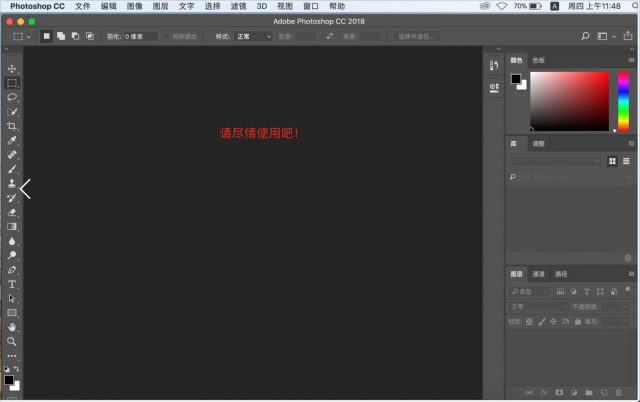Select the Zoom tool
This screenshot has width=640, height=402.
click(12, 342)
